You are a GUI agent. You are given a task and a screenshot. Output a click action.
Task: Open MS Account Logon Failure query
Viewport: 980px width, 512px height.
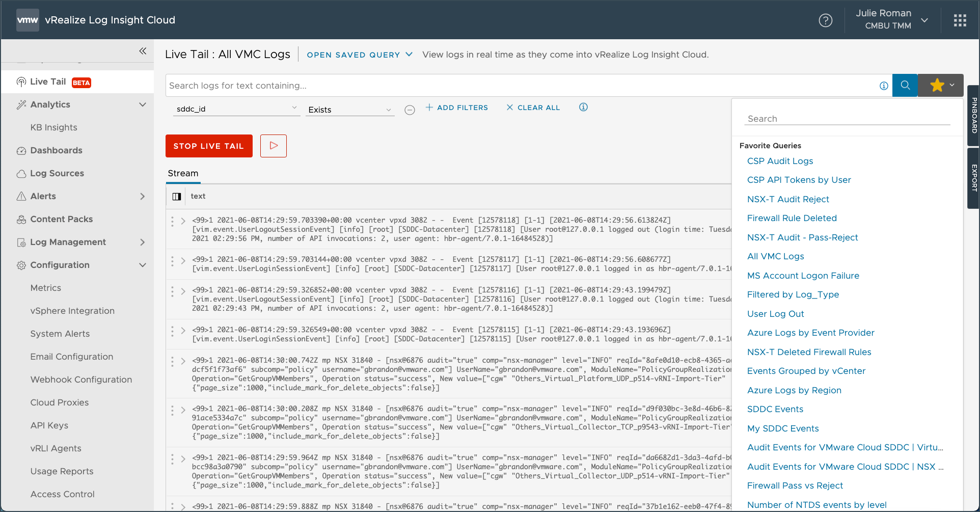[803, 276]
